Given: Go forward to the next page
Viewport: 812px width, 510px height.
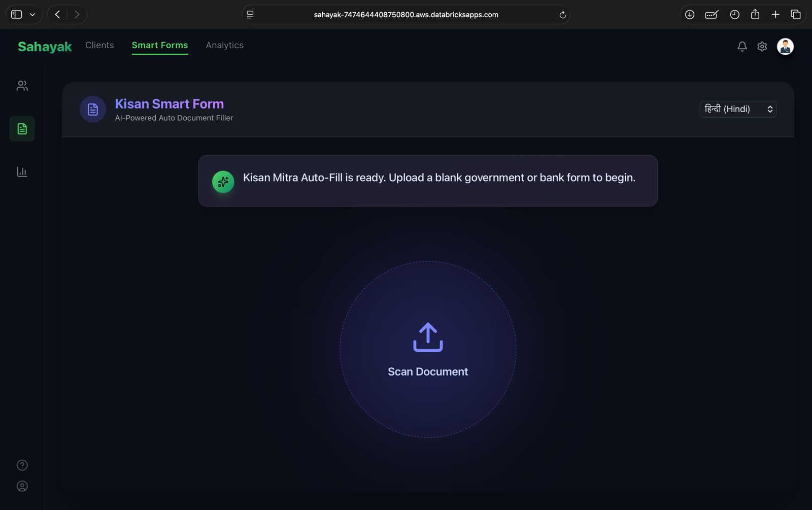Looking at the screenshot, I should coord(77,15).
